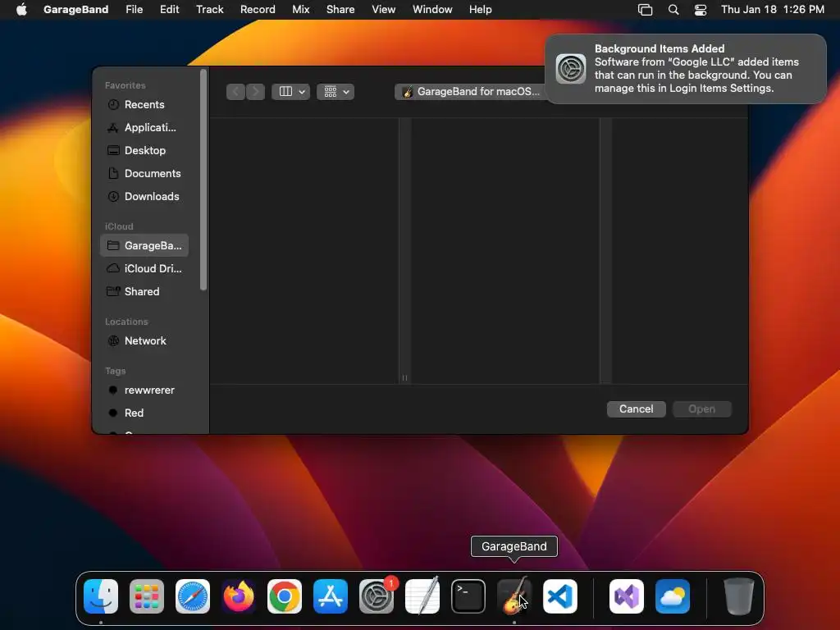The width and height of the screenshot is (840, 630).
Task: Click the sidebar vertical scrollbar
Action: (x=203, y=180)
